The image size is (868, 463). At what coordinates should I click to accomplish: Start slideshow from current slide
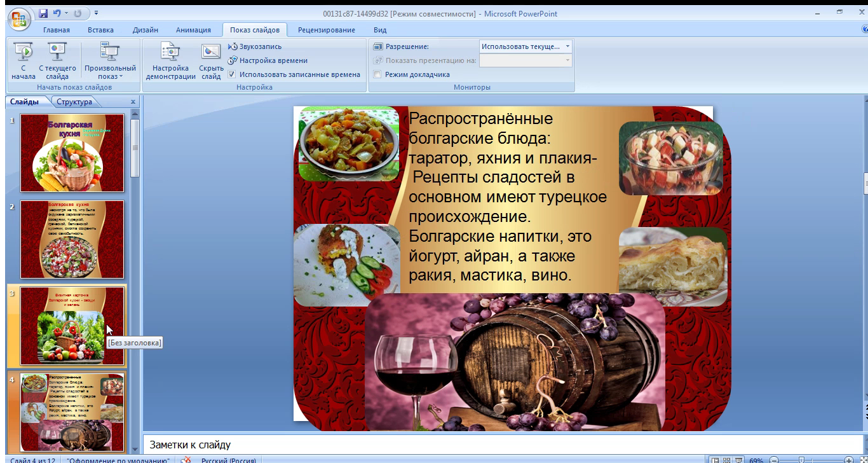click(x=57, y=61)
